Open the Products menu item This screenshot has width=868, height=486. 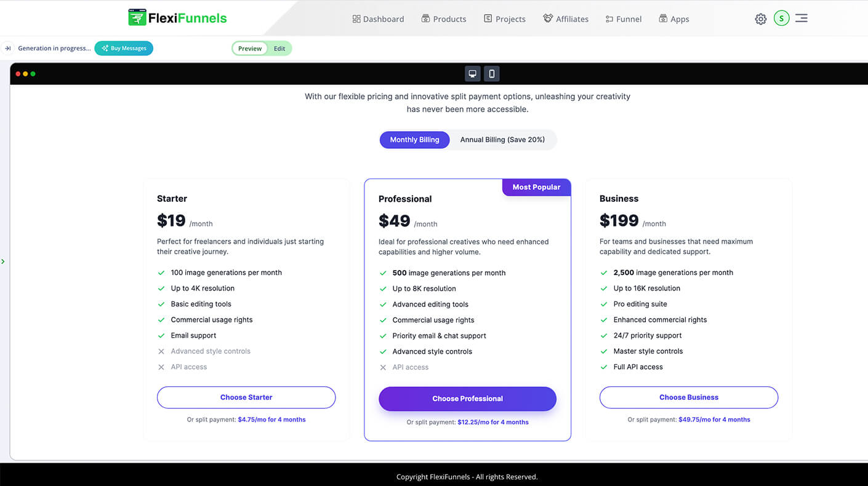coord(444,19)
